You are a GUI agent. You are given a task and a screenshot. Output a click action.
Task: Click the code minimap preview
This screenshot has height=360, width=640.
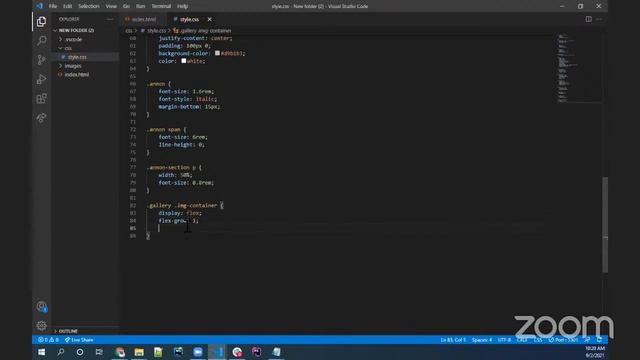(x=578, y=68)
